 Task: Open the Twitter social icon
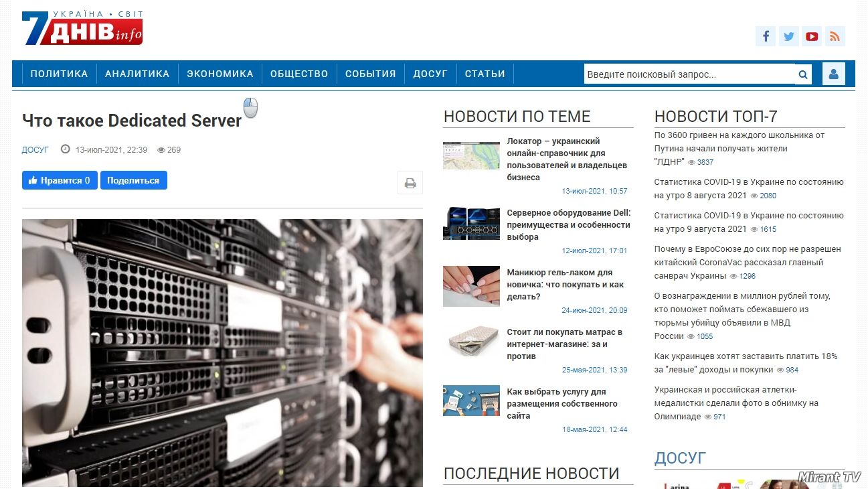tap(789, 36)
